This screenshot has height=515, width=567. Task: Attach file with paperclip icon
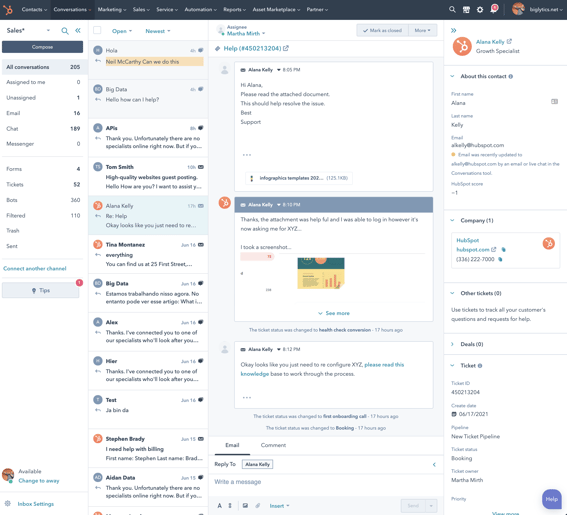tap(257, 506)
